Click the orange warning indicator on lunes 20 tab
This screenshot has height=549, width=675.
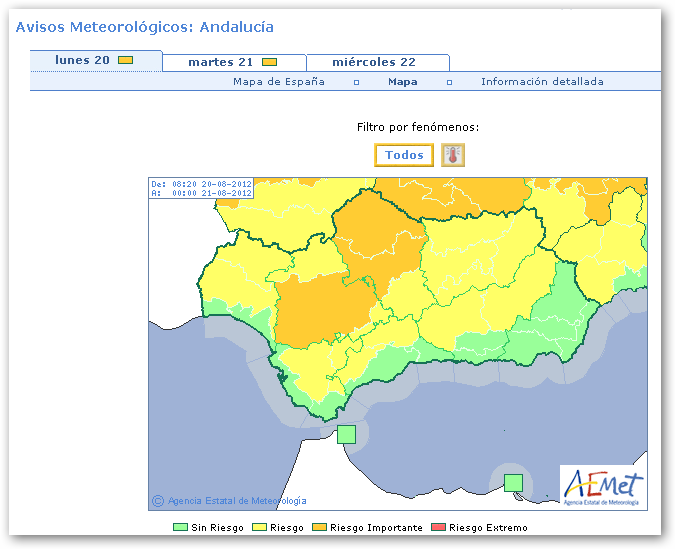click(125, 61)
